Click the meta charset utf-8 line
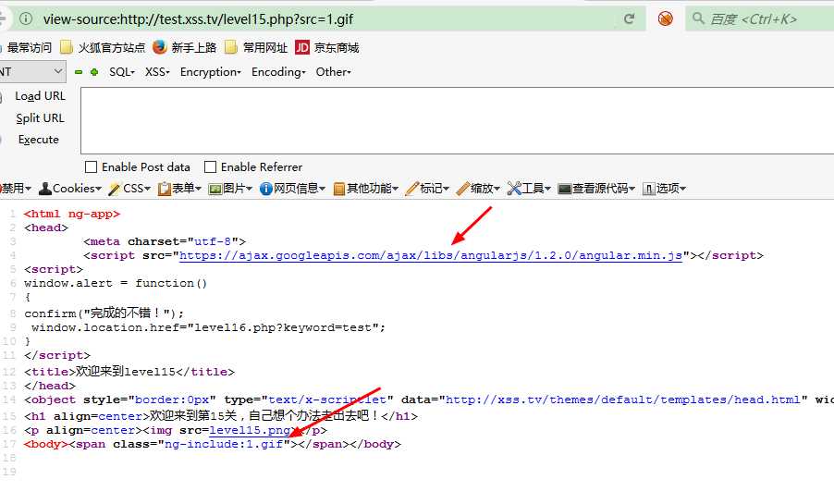Image resolution: width=834 pixels, height=504 pixels. (165, 241)
